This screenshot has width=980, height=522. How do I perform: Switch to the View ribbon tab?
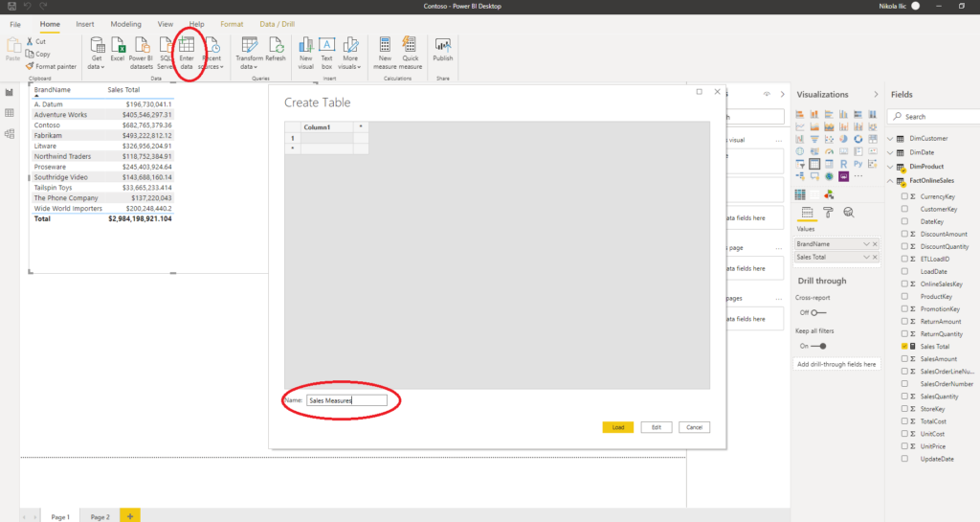click(165, 24)
